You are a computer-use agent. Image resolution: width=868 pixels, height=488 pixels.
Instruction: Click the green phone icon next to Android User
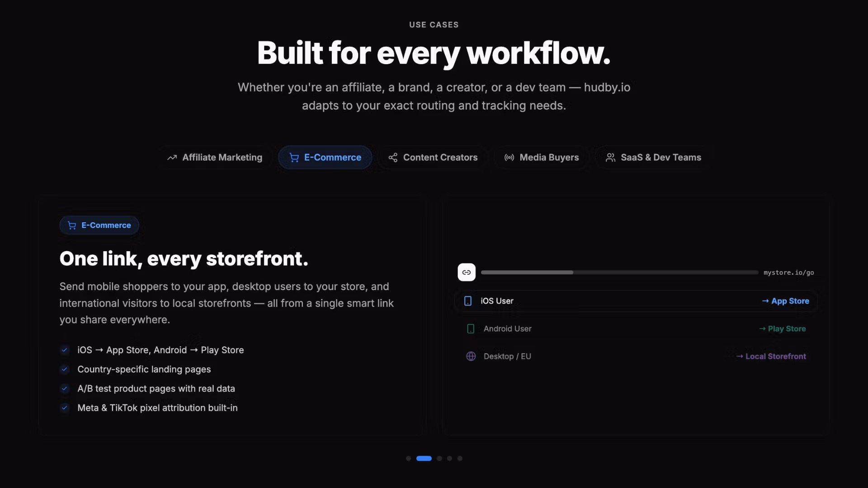(471, 329)
